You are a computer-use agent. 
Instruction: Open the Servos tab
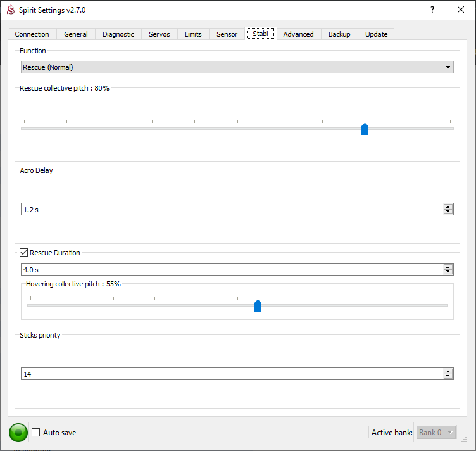160,34
